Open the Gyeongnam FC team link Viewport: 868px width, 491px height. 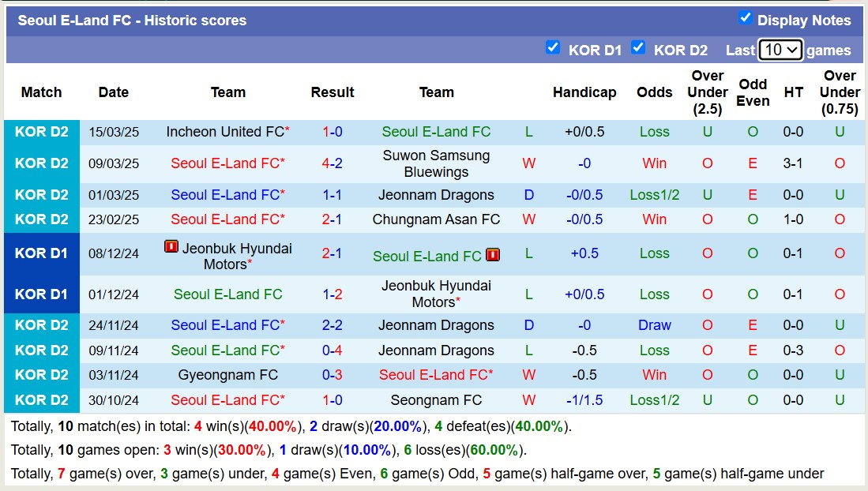pyautogui.click(x=228, y=375)
